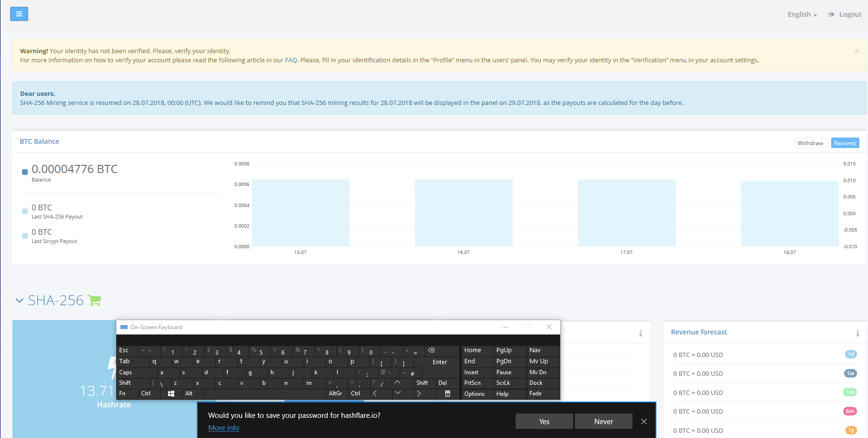Select the 6m revenue forecast badge
The width and height of the screenshot is (868, 438).
tap(850, 411)
